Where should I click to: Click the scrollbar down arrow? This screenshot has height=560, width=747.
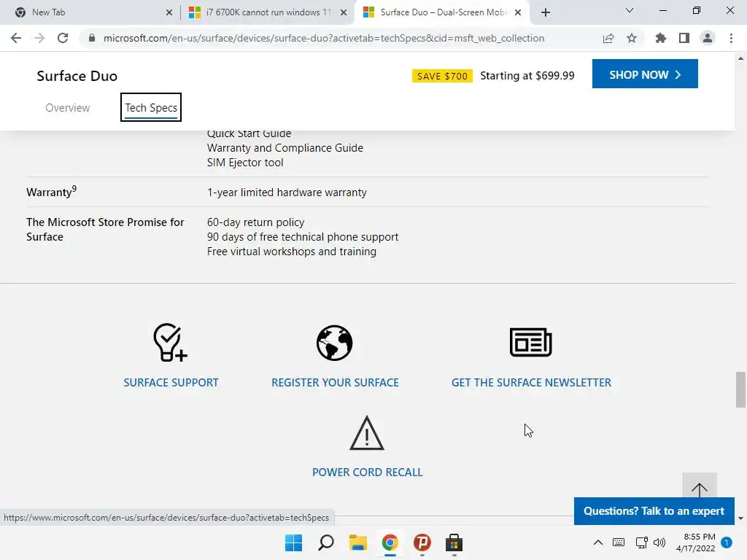coord(740,518)
